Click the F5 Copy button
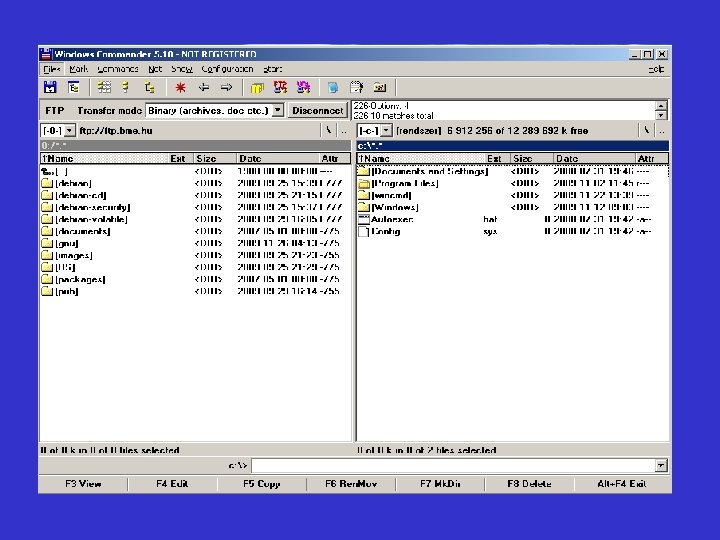720x540 pixels. pyautogui.click(x=262, y=484)
